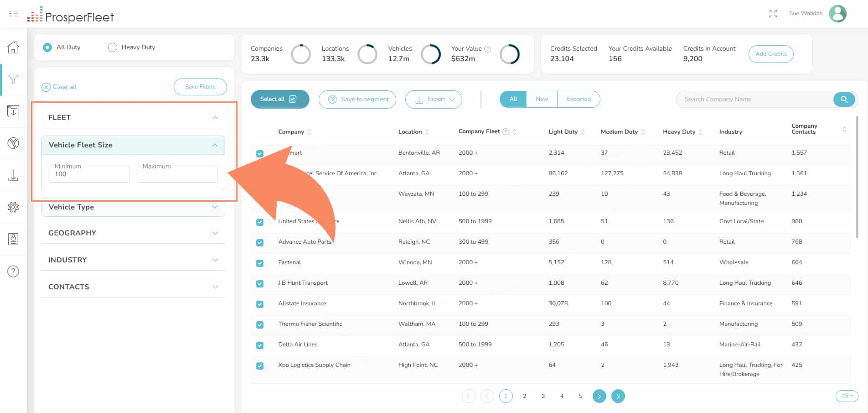Sort by the Light Duty column
Viewport: 868px width, 413px height.
[x=583, y=132]
